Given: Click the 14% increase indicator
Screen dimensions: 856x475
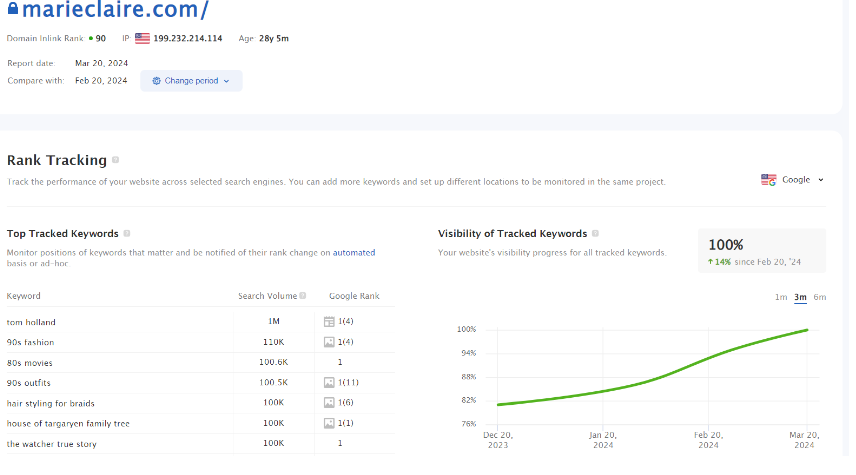Looking at the screenshot, I should point(720,262).
